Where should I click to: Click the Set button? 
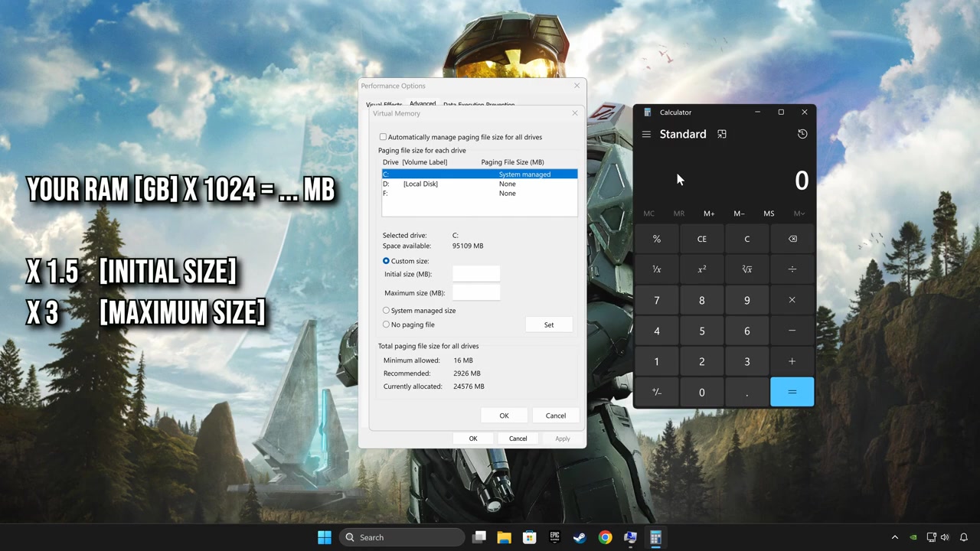[549, 324]
